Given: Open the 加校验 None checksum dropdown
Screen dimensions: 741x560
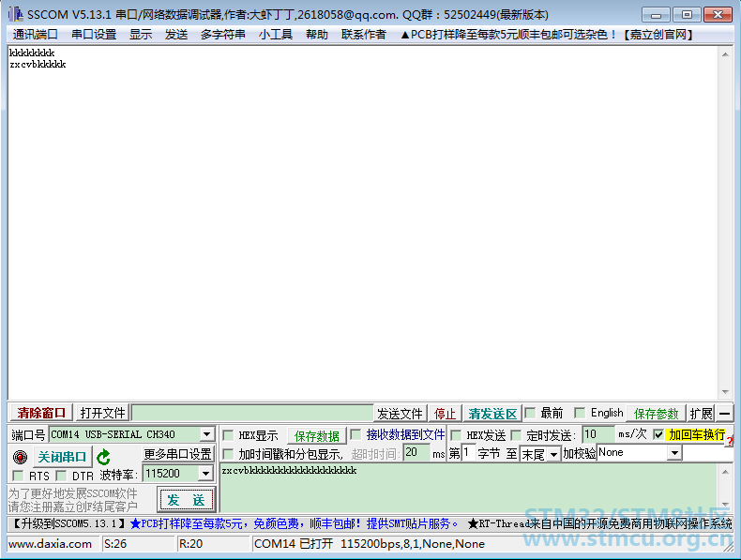Looking at the screenshot, I should [x=674, y=453].
